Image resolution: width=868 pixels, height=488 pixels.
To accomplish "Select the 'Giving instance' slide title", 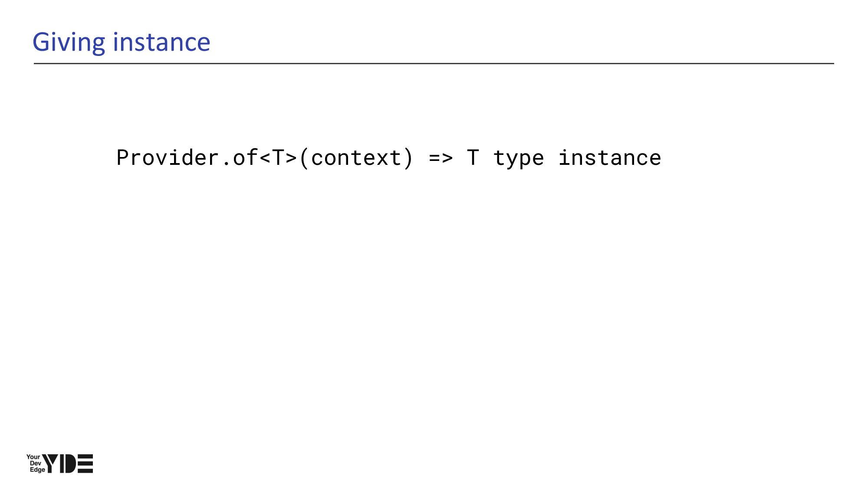I will click(122, 42).
